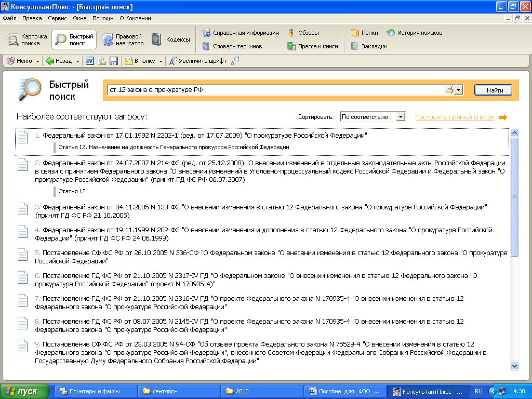Click the Меню toolbar button
The image size is (532, 399).
(x=20, y=61)
